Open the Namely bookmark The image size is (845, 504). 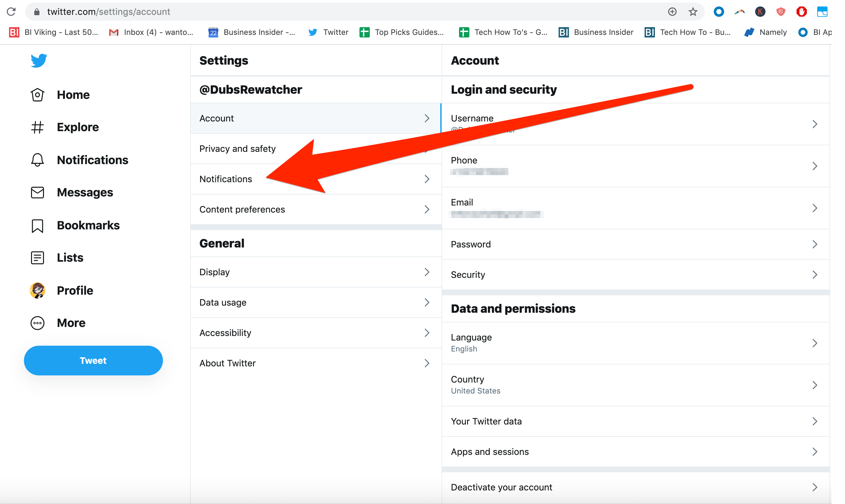(765, 32)
